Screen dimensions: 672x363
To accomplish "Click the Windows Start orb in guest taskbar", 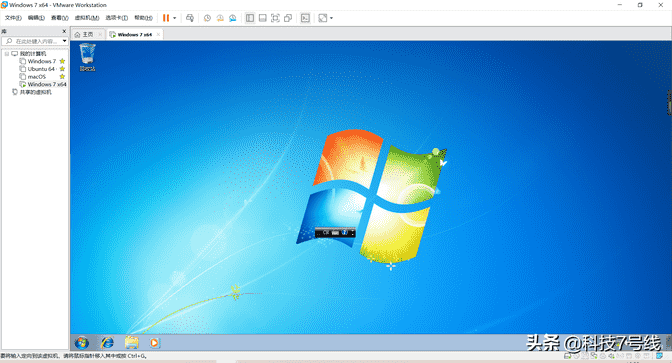I will pyautogui.click(x=82, y=342).
